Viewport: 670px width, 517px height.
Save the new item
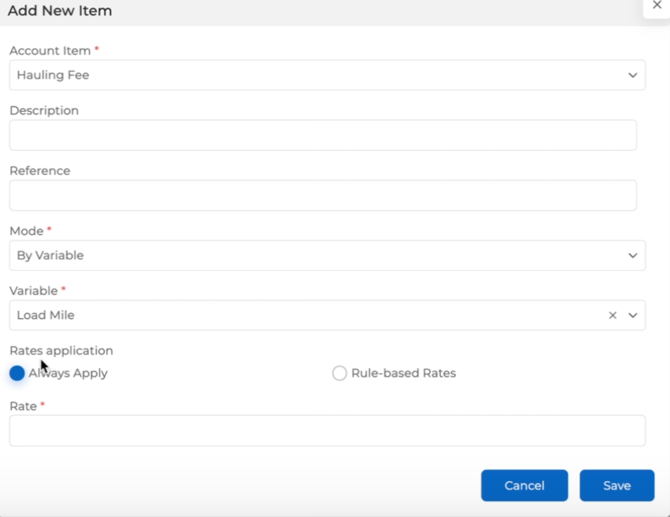click(x=616, y=485)
